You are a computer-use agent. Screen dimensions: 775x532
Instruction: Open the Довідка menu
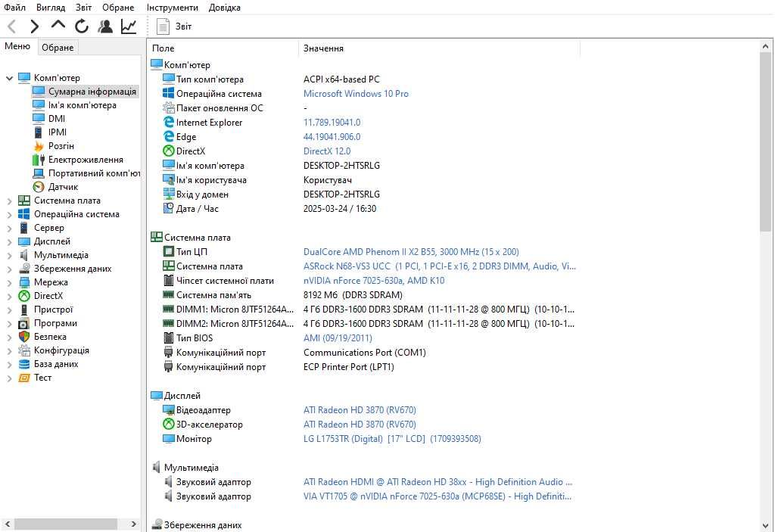(x=224, y=8)
